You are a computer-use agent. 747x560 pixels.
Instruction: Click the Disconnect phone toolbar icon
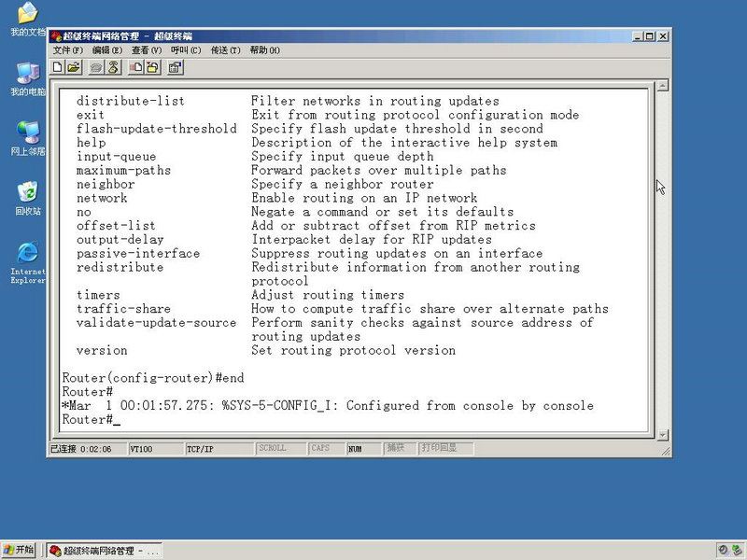113,67
